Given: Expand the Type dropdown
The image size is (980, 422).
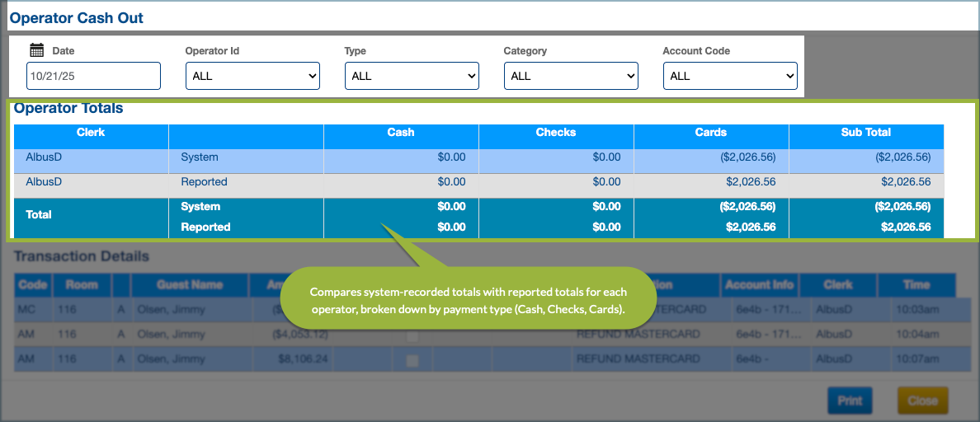Looking at the screenshot, I should tap(411, 76).
